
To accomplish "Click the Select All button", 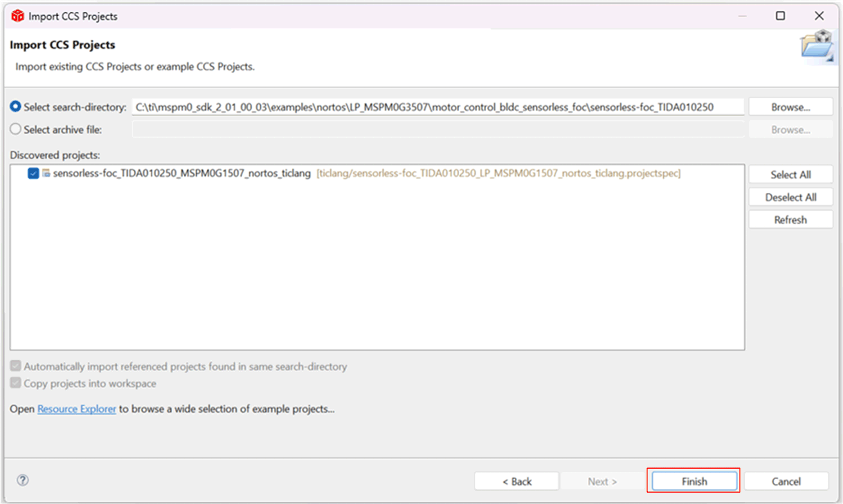I will tap(790, 175).
